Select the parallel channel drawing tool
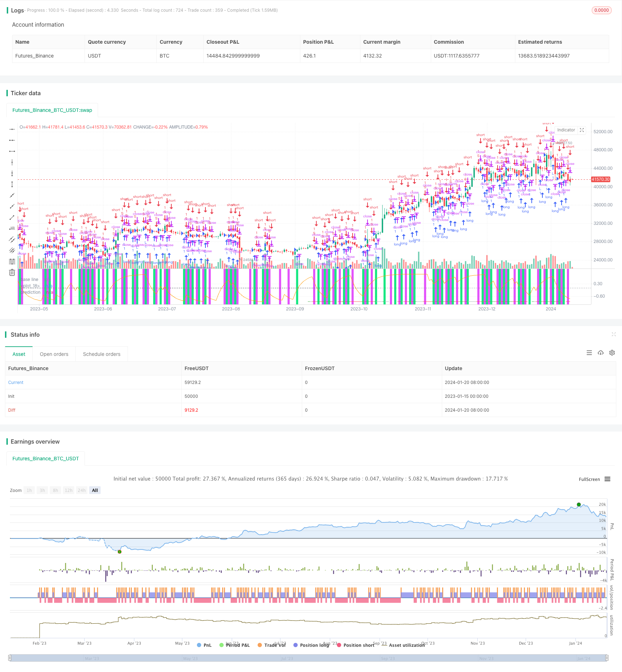Screen dimensions: 622x672 click(x=12, y=239)
